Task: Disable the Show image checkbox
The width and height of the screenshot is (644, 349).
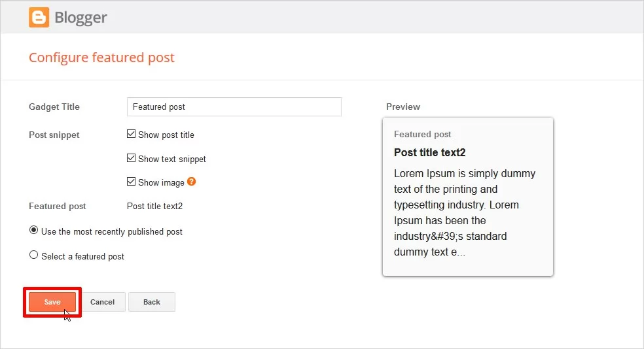Action: coord(132,182)
